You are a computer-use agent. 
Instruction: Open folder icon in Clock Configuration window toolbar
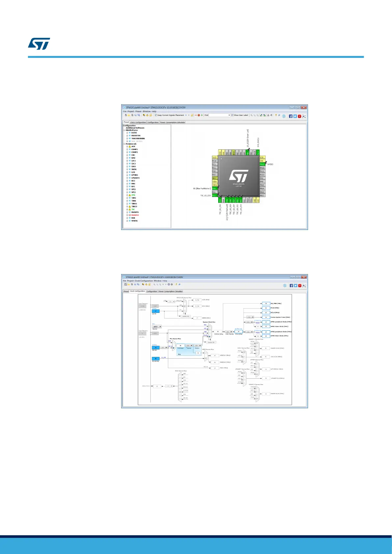point(129,285)
